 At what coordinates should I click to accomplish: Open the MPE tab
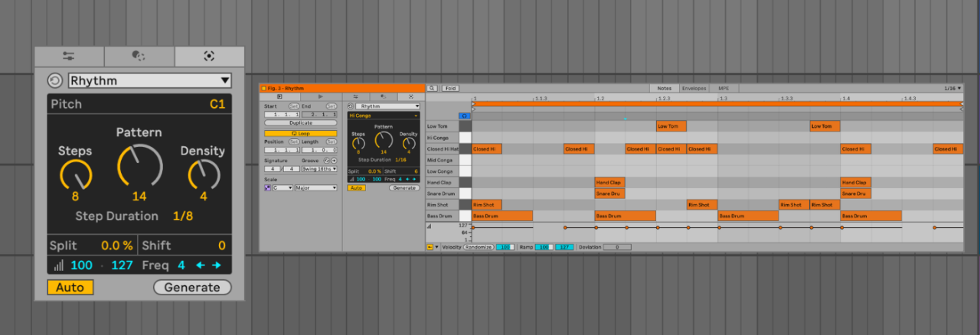click(x=723, y=89)
